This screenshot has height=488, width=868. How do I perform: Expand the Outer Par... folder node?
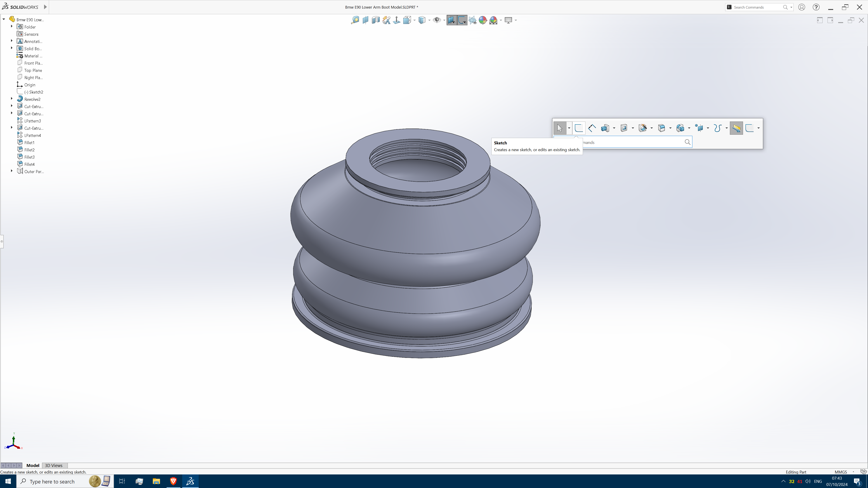(x=12, y=171)
